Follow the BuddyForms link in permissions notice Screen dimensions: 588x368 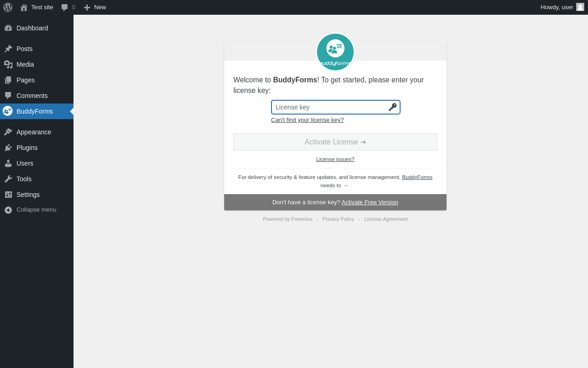[417, 177]
